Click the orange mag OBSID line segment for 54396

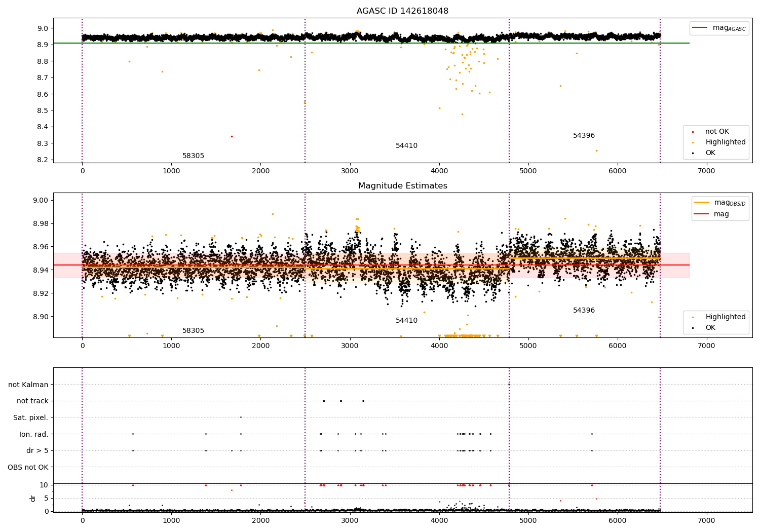pyautogui.click(x=584, y=258)
